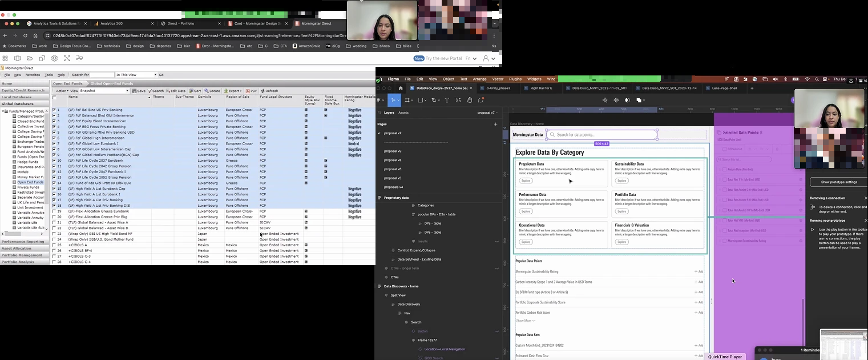The height and width of the screenshot is (360, 868).
Task: Open AppStream settings gear icon
Action: tap(54, 58)
